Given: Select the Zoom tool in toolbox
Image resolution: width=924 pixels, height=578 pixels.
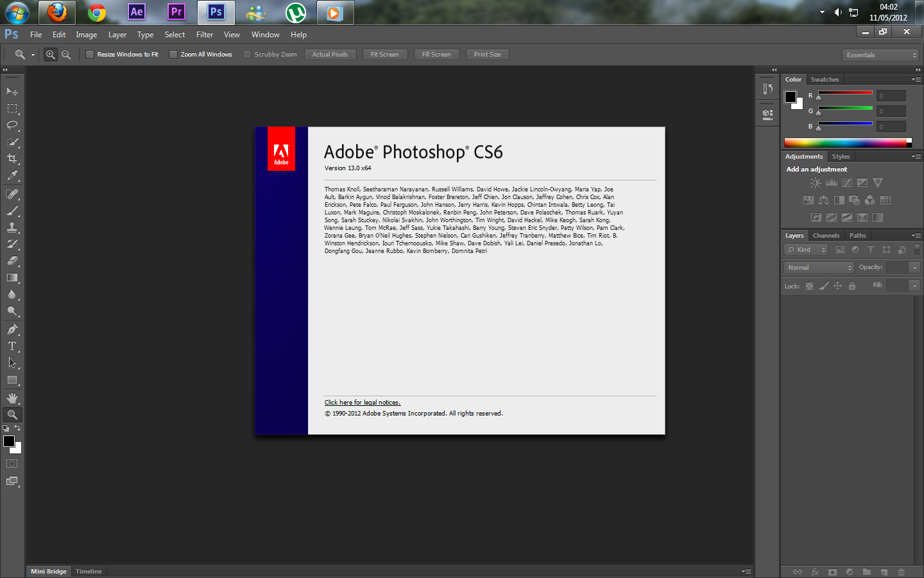Looking at the screenshot, I should click(12, 415).
